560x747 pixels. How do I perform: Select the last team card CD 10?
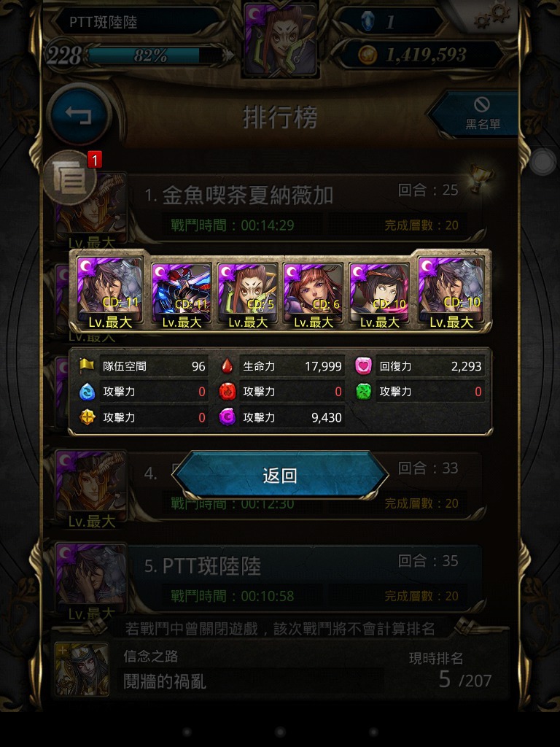(451, 292)
